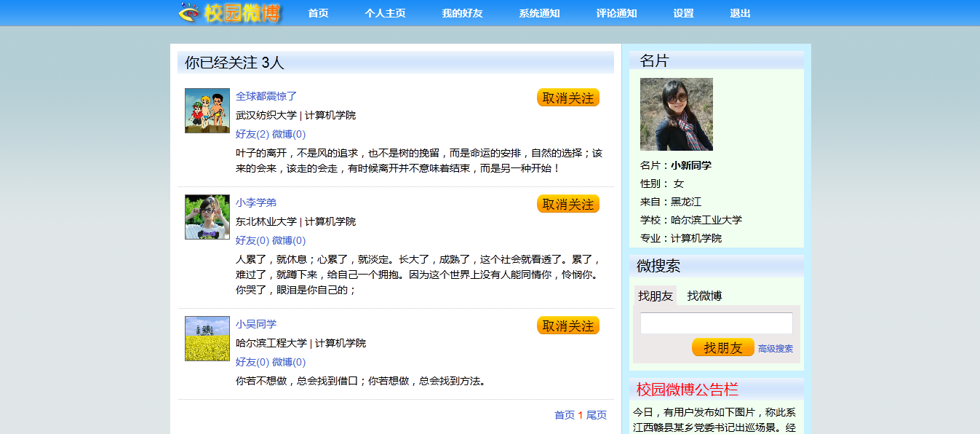Open the 高级搜索 link
This screenshot has height=434, width=980.
click(776, 349)
